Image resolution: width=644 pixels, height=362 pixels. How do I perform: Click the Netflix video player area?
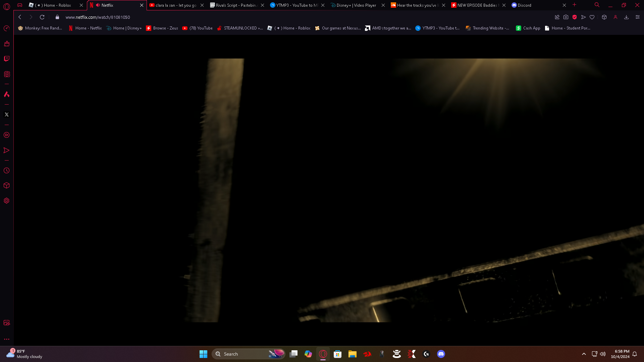[329, 190]
